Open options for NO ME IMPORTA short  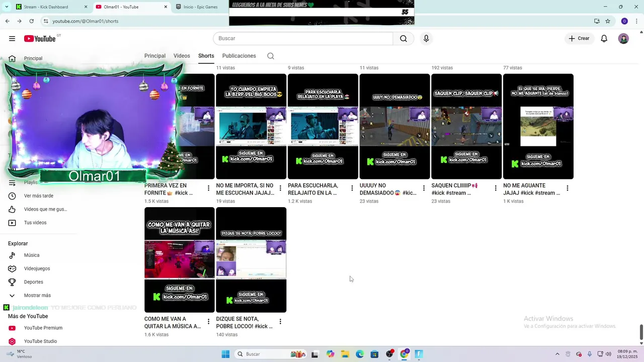point(280,189)
